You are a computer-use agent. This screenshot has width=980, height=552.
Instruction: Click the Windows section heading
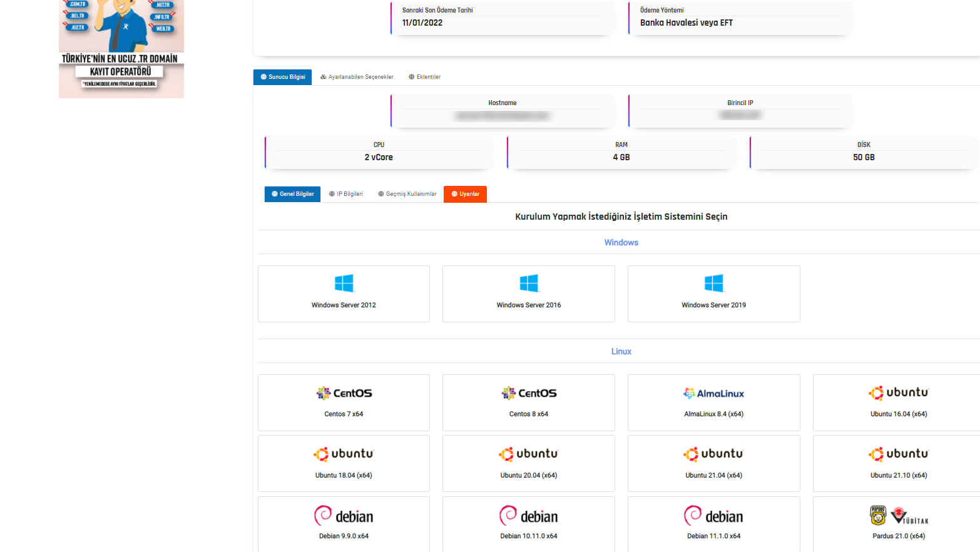[621, 243]
